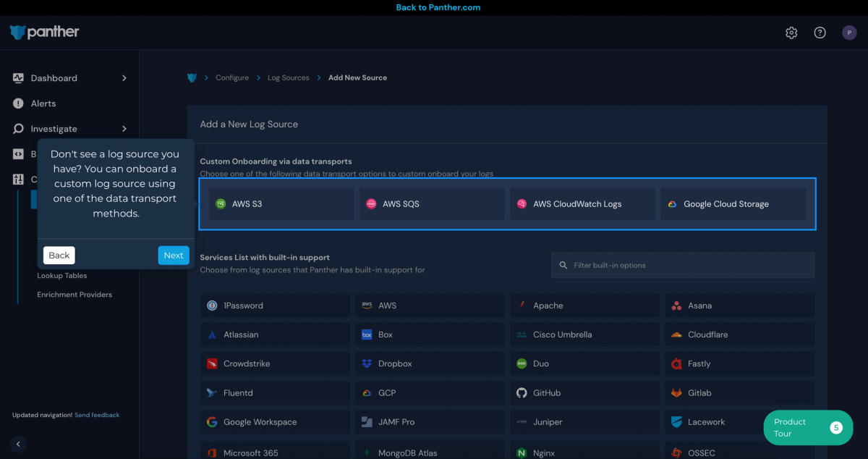Click the 1Password logo icon

pos(212,306)
